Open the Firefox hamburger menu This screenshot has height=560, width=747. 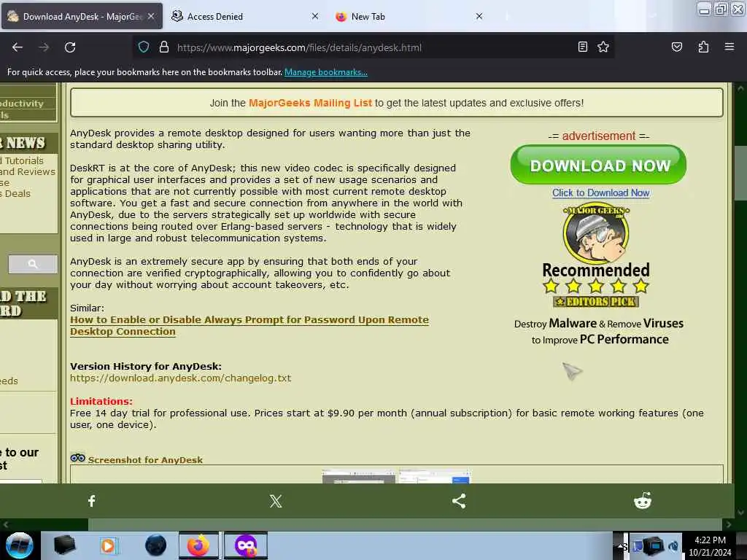729,47
